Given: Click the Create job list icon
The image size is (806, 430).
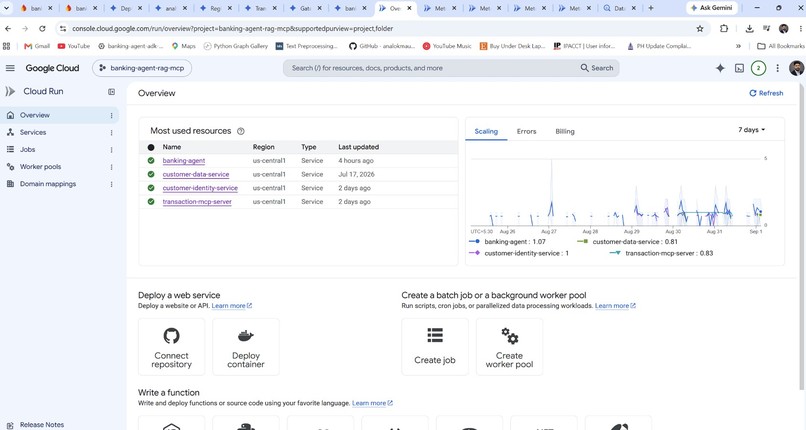Looking at the screenshot, I should [435, 335].
